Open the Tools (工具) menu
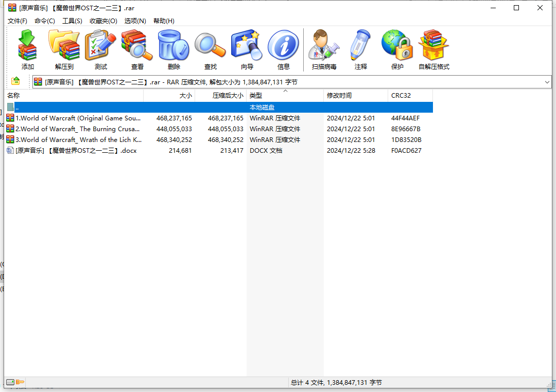The image size is (556, 392). (73, 21)
